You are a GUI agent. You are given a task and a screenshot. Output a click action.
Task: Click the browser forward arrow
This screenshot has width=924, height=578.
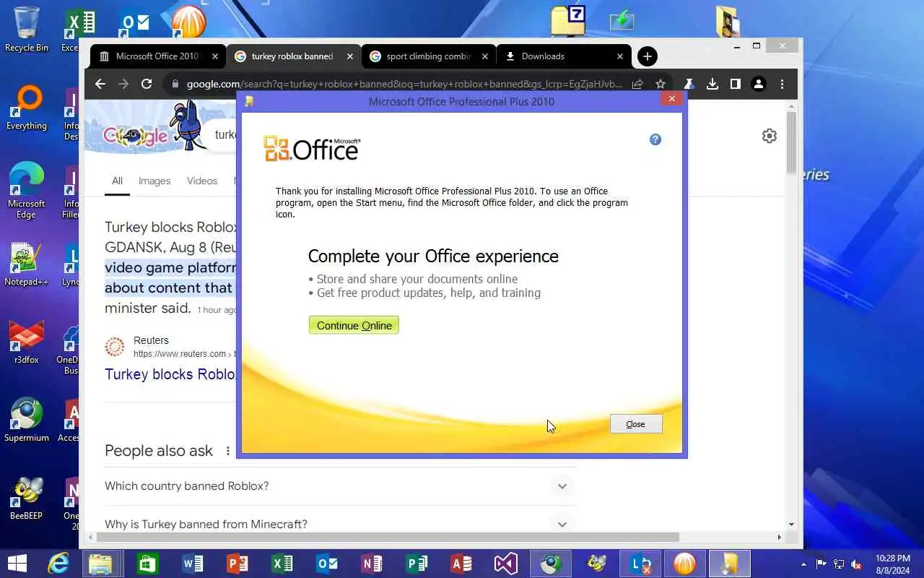123,84
